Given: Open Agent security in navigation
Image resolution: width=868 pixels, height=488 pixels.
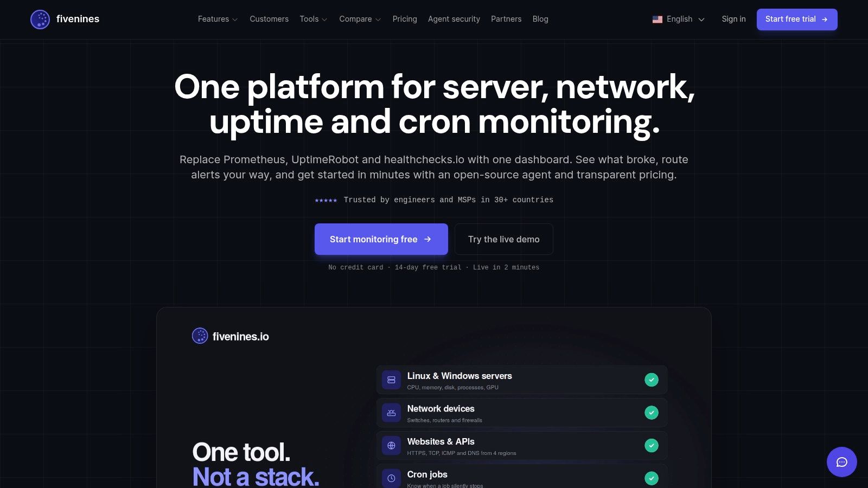Looking at the screenshot, I should [x=454, y=19].
